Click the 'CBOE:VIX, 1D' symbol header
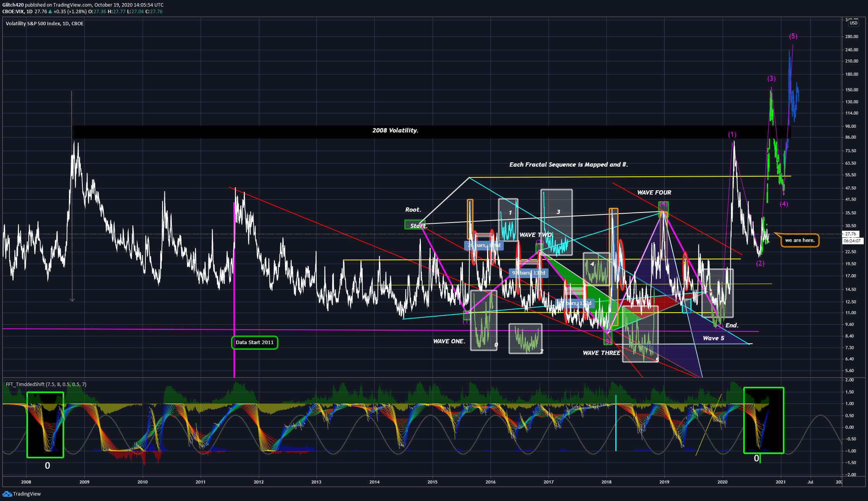This screenshot has height=501, width=868. 17,12
